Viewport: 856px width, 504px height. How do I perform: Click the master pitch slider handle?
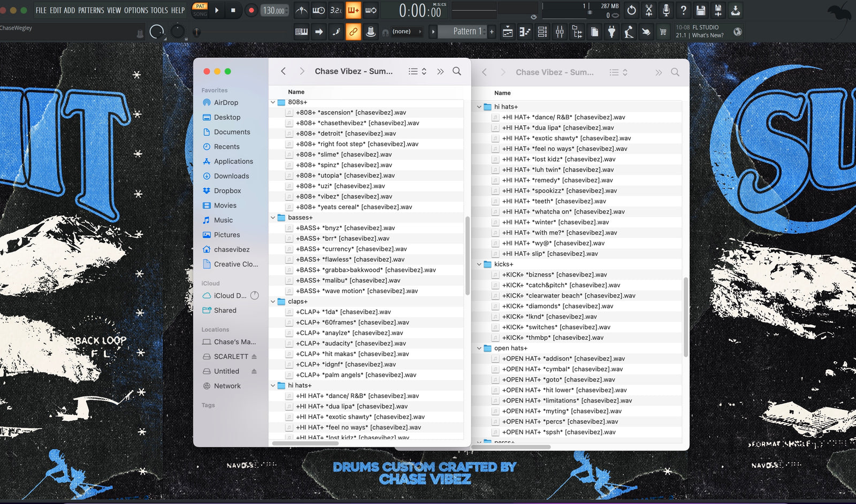(197, 32)
